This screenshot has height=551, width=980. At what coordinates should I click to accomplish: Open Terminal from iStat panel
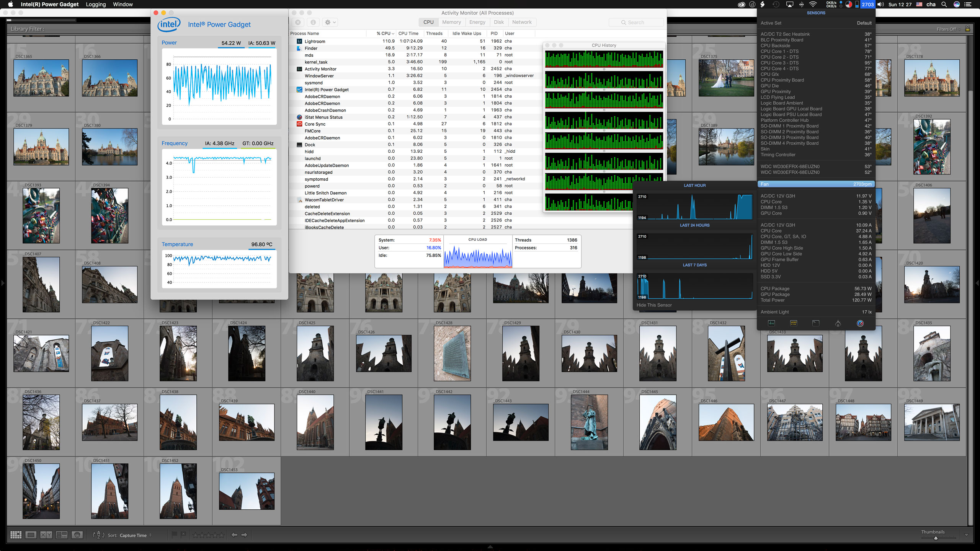point(816,323)
